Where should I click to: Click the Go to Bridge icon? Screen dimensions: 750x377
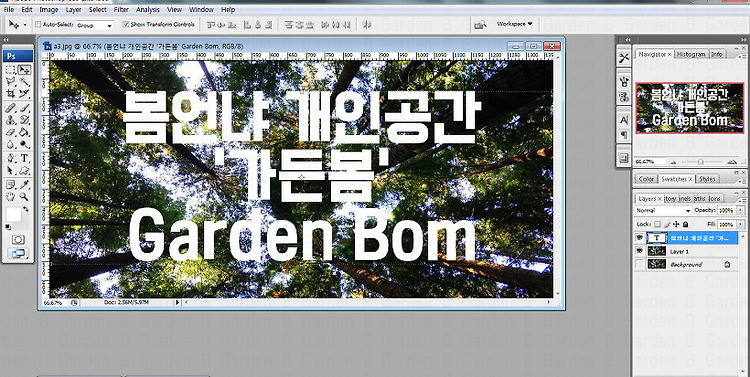(480, 24)
